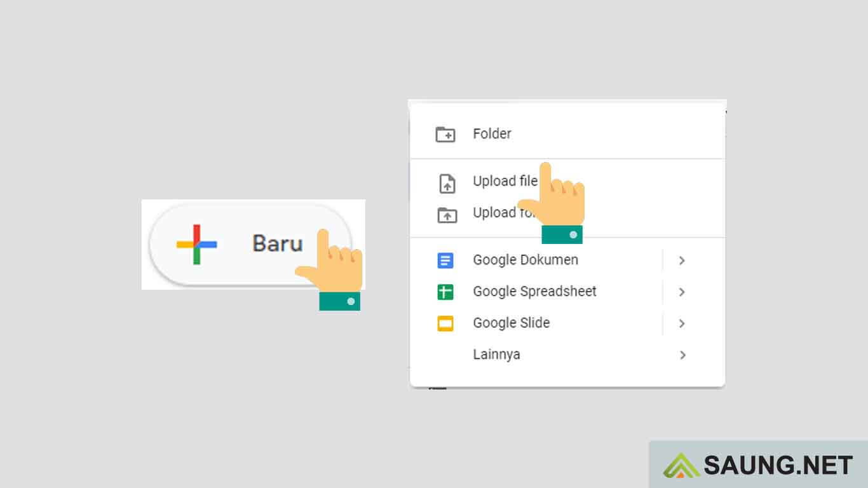Click the green Sheets icon
The image size is (868, 488).
[445, 292]
